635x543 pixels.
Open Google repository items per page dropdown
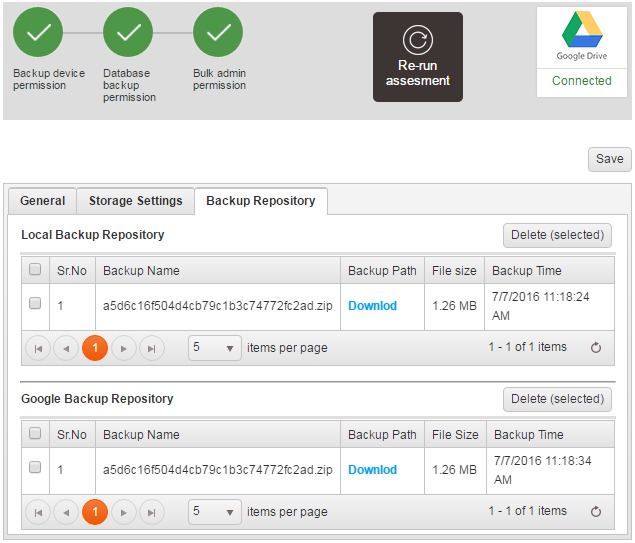(x=214, y=512)
